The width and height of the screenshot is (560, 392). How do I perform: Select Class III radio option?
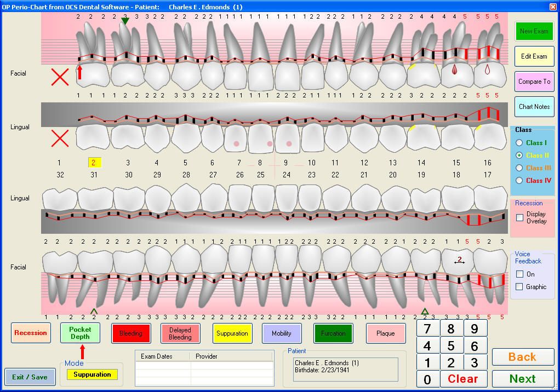pos(519,168)
